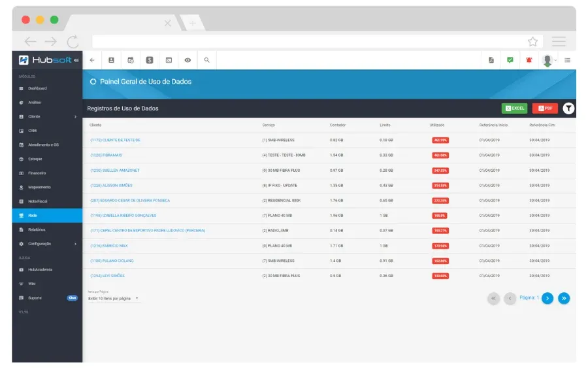Click red usage badge in FIBRAMAIS row
The width and height of the screenshot is (588, 368).
pos(440,156)
